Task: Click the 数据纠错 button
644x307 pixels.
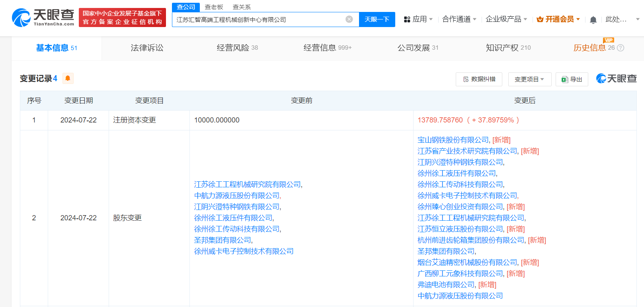Action: [479, 79]
